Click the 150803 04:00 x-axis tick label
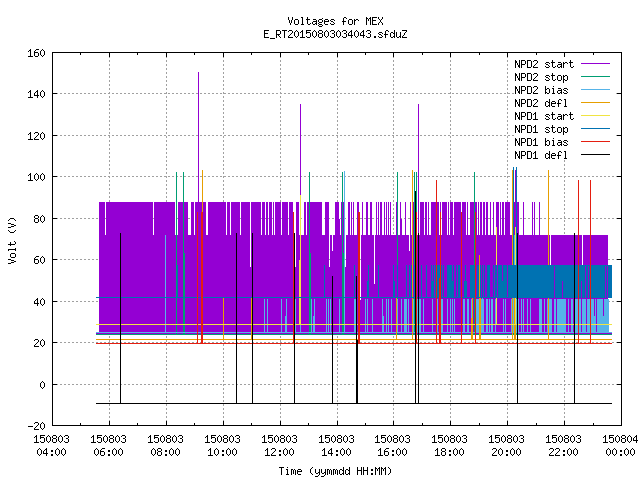The height and width of the screenshot is (480, 640). coord(51,446)
